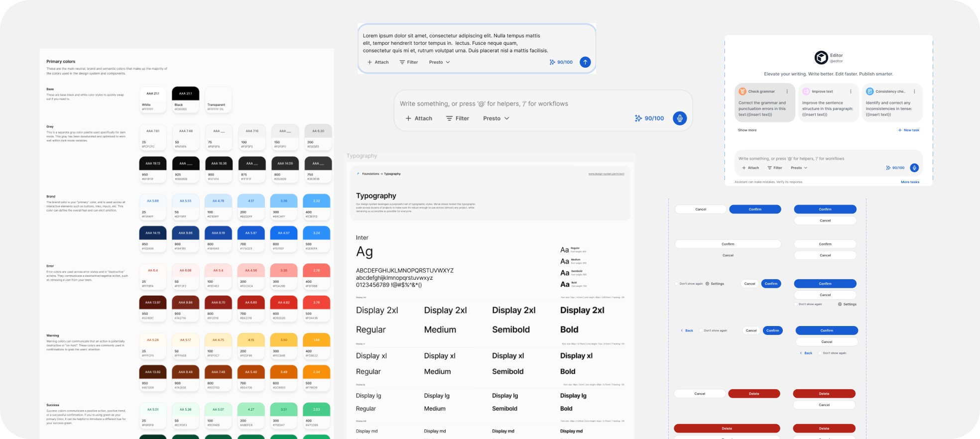
Task: Tick Don't show again under stacked buttons next to Settings
Action: tap(796, 304)
